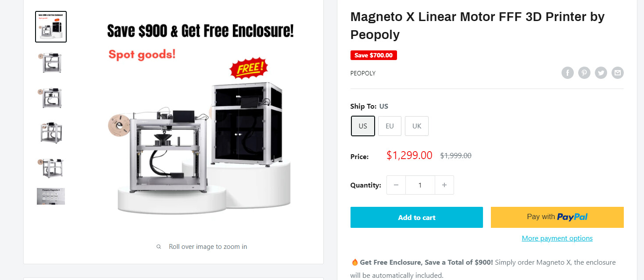Click main product image to zoom
Viewport: 644px width, 280px height.
point(200,118)
